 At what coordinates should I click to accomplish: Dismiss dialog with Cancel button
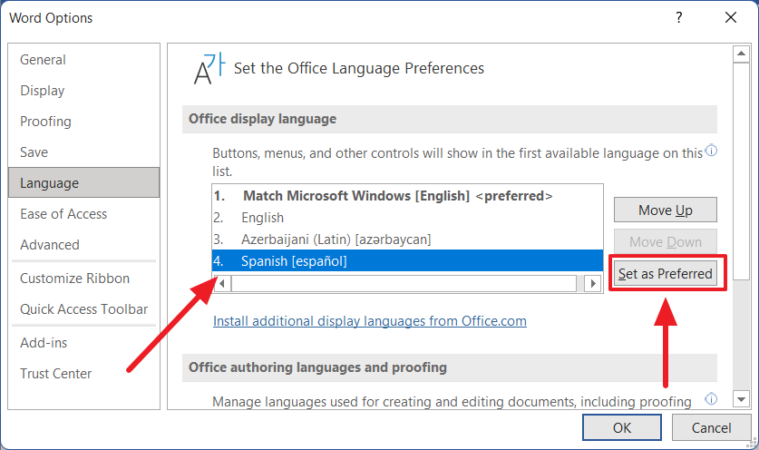[711, 428]
